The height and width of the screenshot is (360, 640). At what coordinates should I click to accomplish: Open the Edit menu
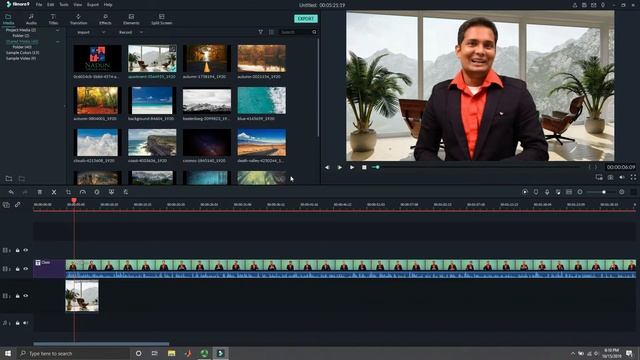click(x=51, y=4)
